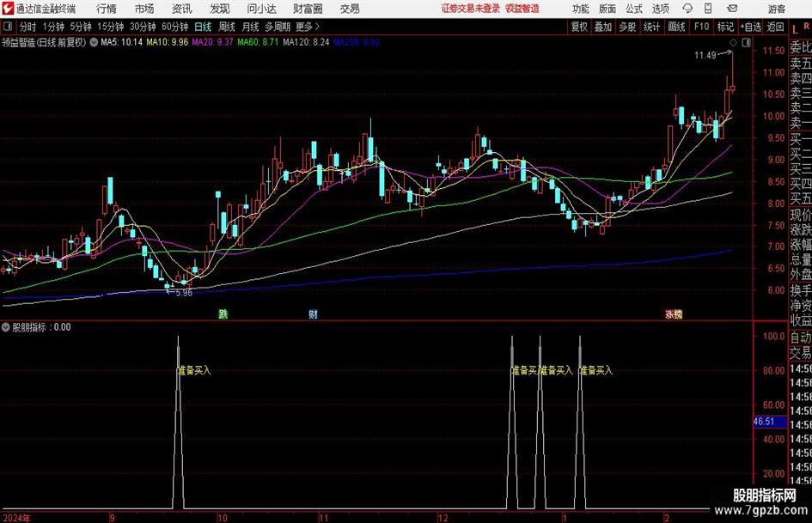
Task: Click the L icon in right panel
Action: (795, 29)
